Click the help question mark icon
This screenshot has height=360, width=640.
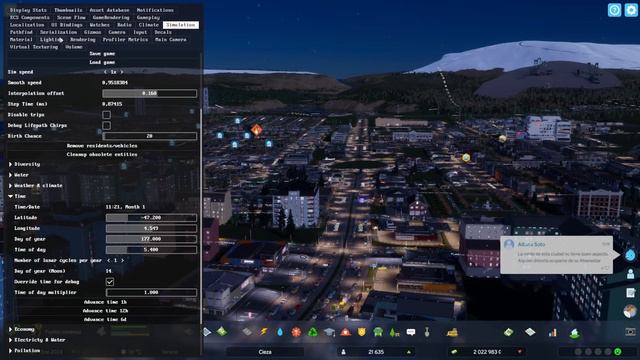pyautogui.click(x=614, y=10)
